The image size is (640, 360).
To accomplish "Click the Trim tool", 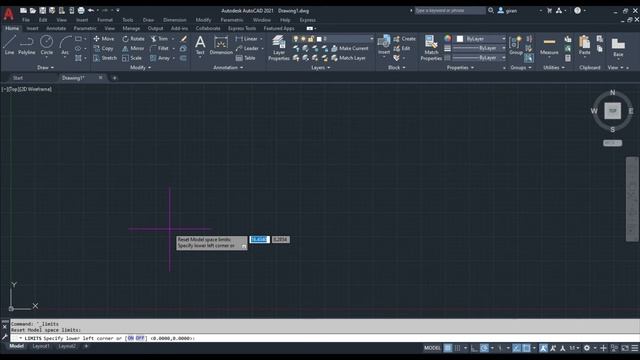I will pyautogui.click(x=159, y=39).
